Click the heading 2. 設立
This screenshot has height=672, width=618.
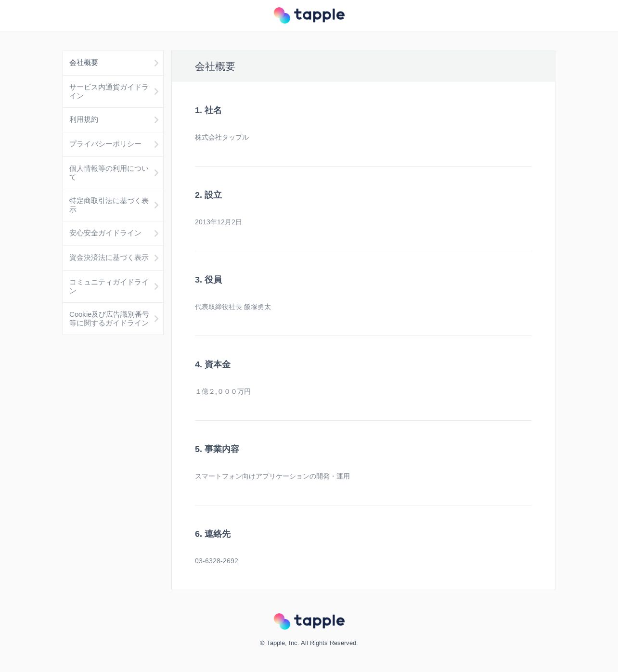208,195
